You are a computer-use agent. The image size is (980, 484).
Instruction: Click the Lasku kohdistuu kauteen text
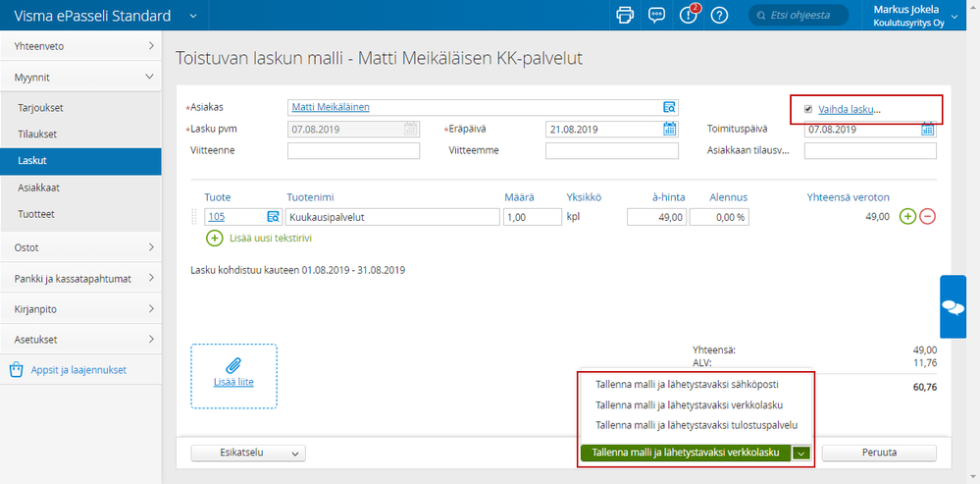click(x=298, y=271)
